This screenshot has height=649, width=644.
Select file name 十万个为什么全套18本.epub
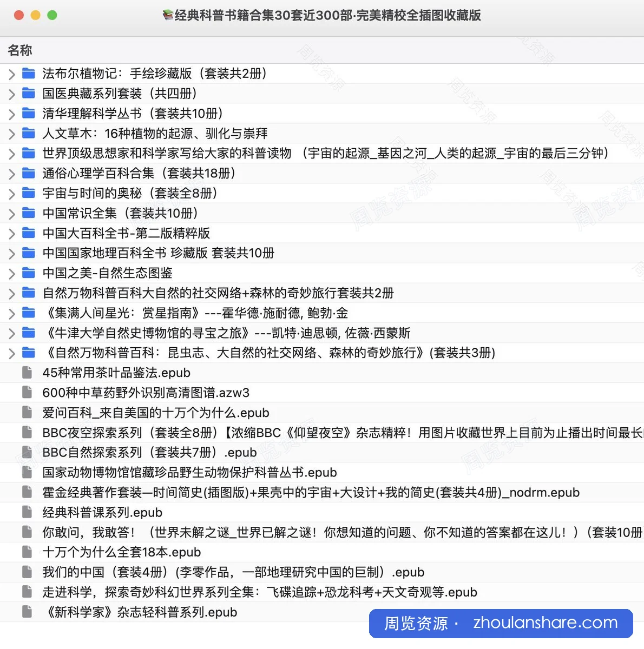coord(122,552)
